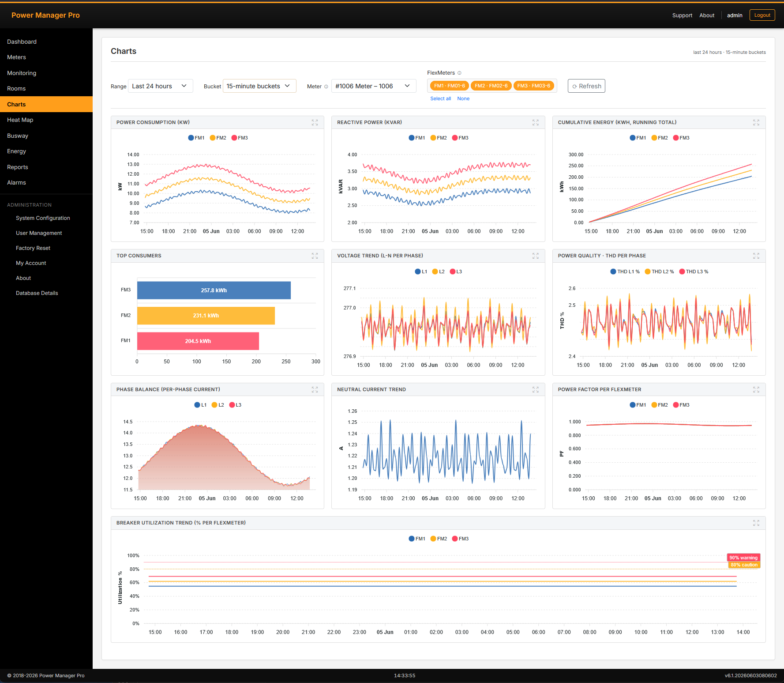784x683 pixels.
Task: Toggle L3 series in Phase Balance legend
Action: point(235,405)
